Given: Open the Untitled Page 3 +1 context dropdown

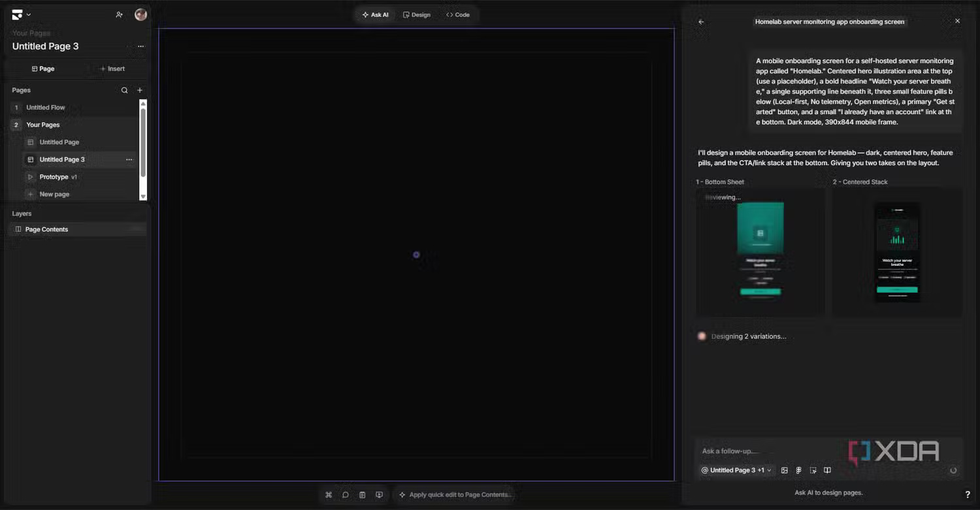Looking at the screenshot, I should [x=736, y=470].
